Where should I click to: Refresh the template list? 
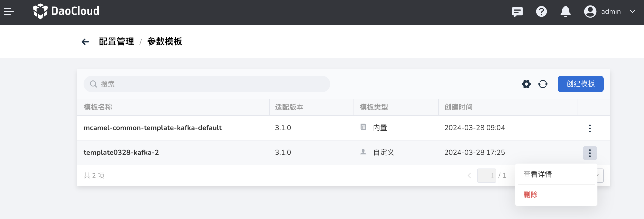click(x=543, y=84)
